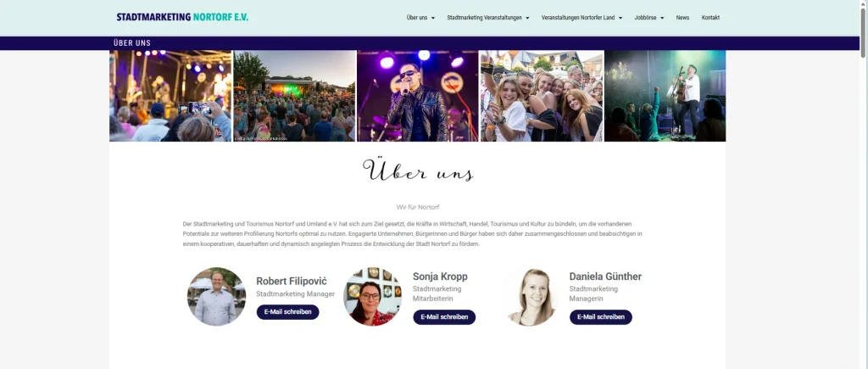
Task: Click E-Mail schreiben under Sonja Kropp
Action: coord(444,317)
